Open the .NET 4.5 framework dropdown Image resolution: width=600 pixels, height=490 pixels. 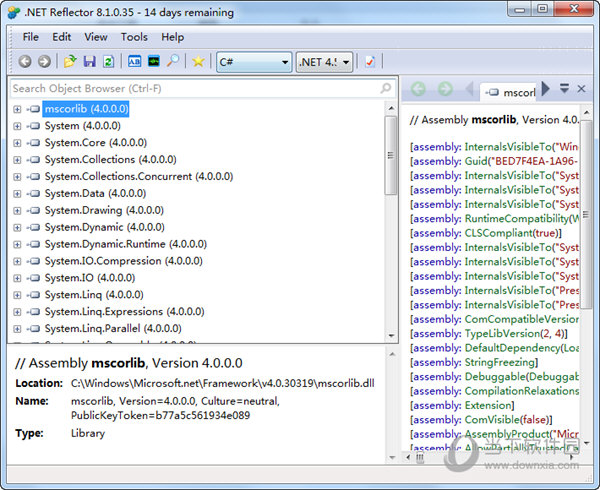(324, 62)
